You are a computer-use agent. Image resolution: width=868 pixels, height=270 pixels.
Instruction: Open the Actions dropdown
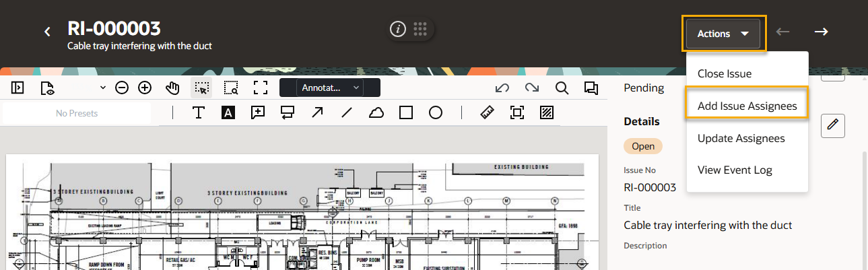point(723,34)
